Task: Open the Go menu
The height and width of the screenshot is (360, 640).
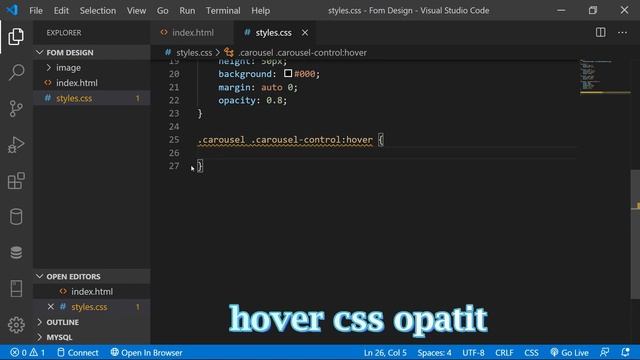Action: (162, 11)
